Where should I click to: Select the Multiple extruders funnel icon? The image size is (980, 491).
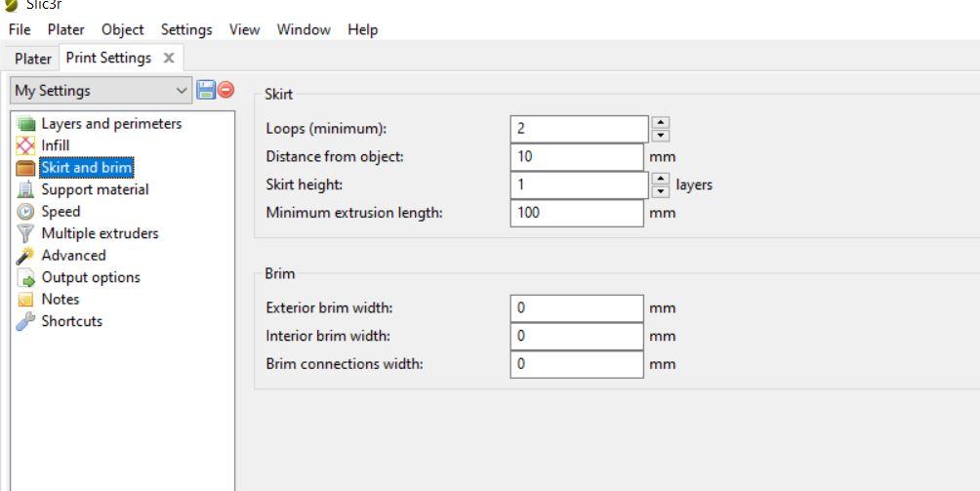pyautogui.click(x=25, y=233)
